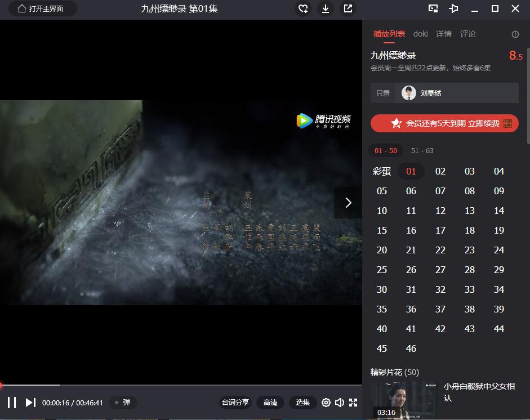Switch to the 评论 comments tab
The image size is (530, 420).
click(468, 34)
